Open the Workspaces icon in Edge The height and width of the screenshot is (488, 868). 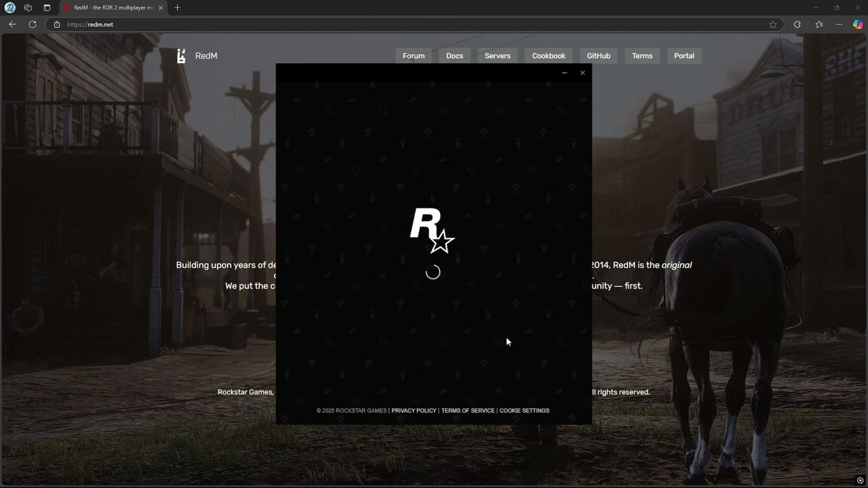coord(28,7)
